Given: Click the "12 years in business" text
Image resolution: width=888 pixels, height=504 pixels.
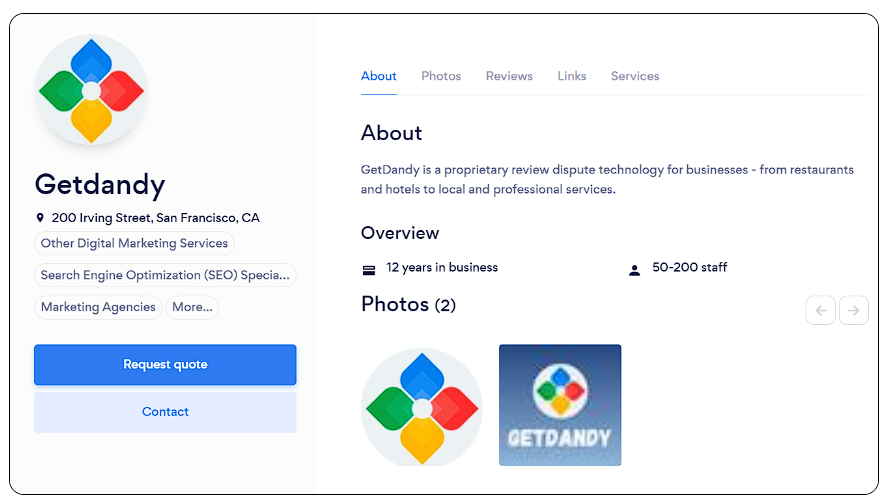Looking at the screenshot, I should [442, 267].
